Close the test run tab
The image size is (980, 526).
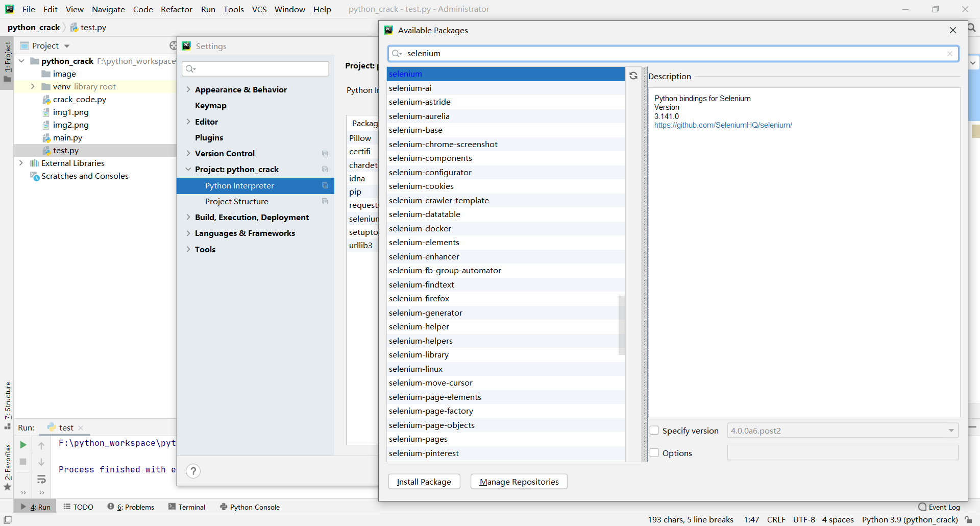pos(81,428)
